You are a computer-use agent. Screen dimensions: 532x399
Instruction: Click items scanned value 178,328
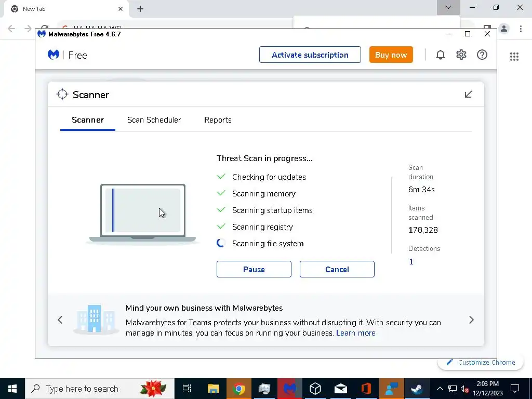tap(423, 230)
